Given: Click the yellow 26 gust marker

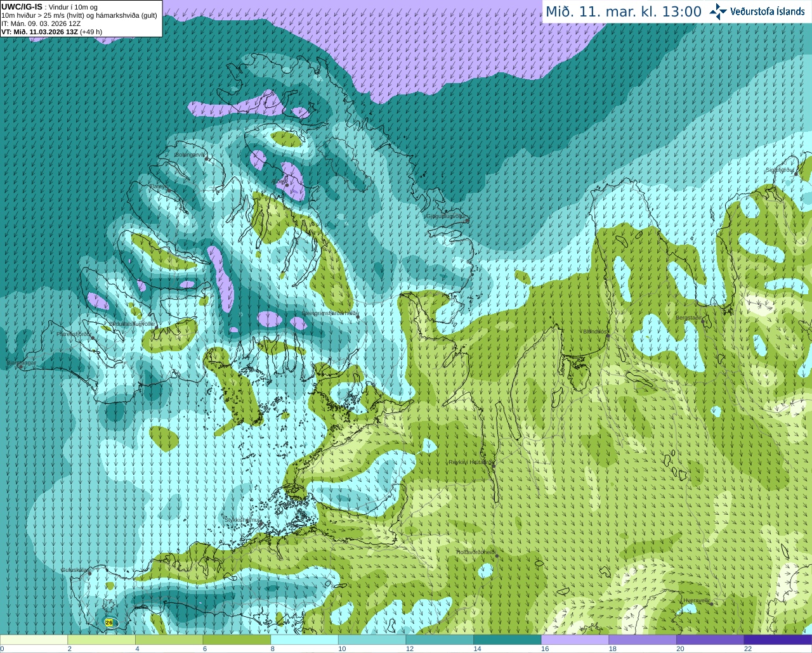Looking at the screenshot, I should pyautogui.click(x=109, y=623).
